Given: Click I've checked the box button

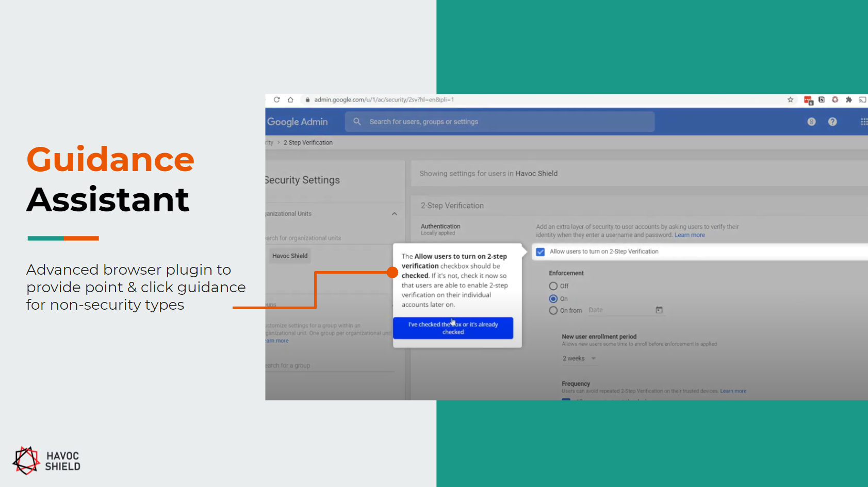Looking at the screenshot, I should [453, 328].
